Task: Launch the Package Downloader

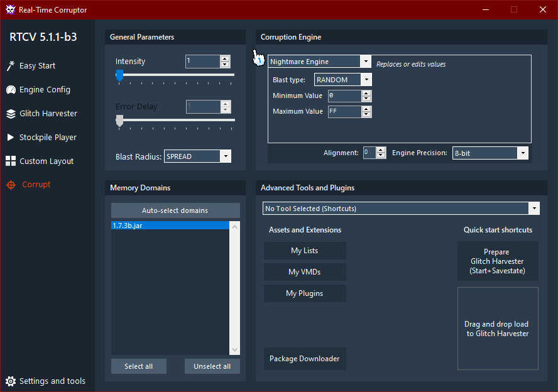Action: click(x=305, y=359)
